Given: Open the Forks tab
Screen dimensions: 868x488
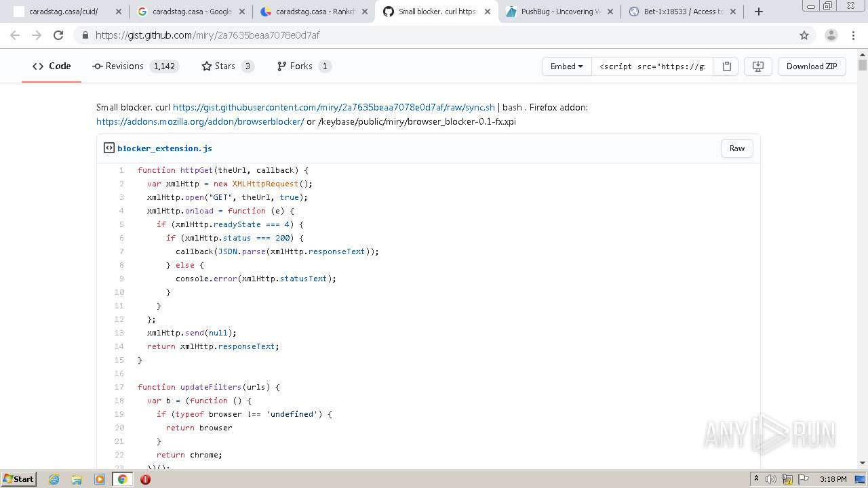Looking at the screenshot, I should (x=304, y=66).
